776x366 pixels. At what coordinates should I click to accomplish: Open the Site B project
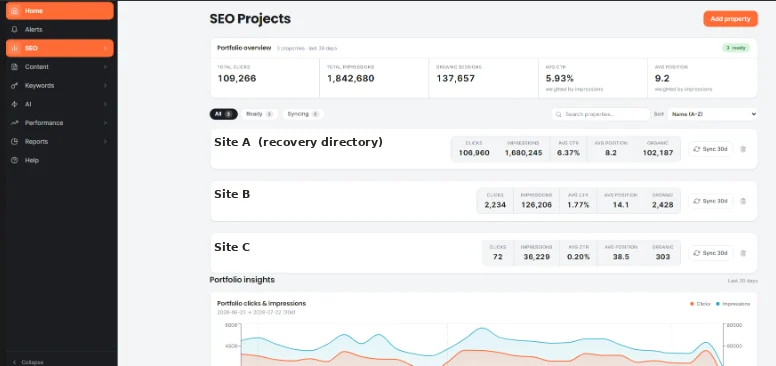pos(232,194)
